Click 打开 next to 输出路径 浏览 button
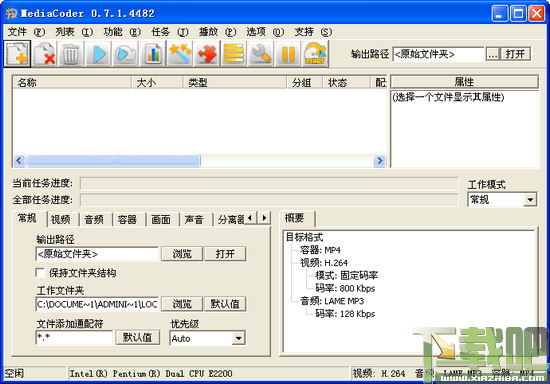This screenshot has height=384, width=550. click(x=225, y=254)
